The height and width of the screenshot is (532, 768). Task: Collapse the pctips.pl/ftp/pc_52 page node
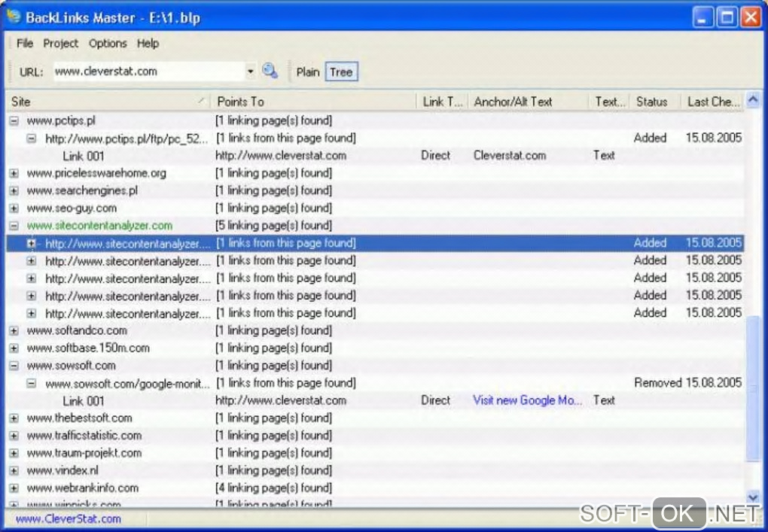[32, 138]
